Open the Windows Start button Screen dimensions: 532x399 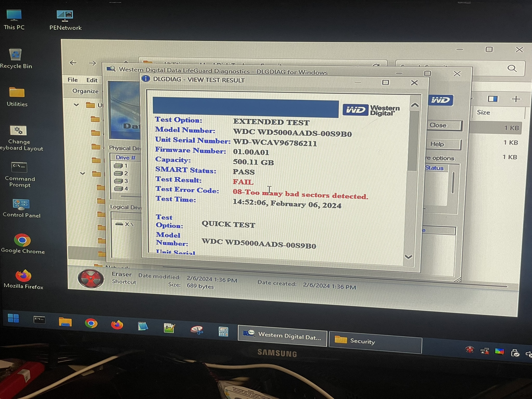pos(13,318)
